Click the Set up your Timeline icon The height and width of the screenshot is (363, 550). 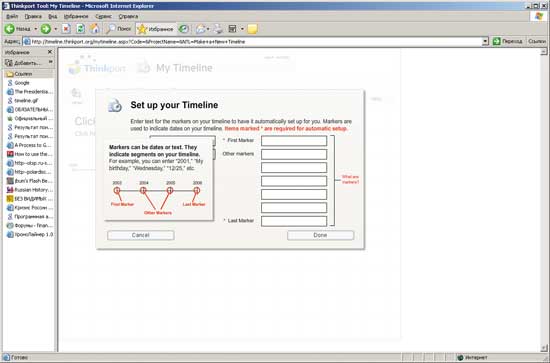click(x=115, y=105)
